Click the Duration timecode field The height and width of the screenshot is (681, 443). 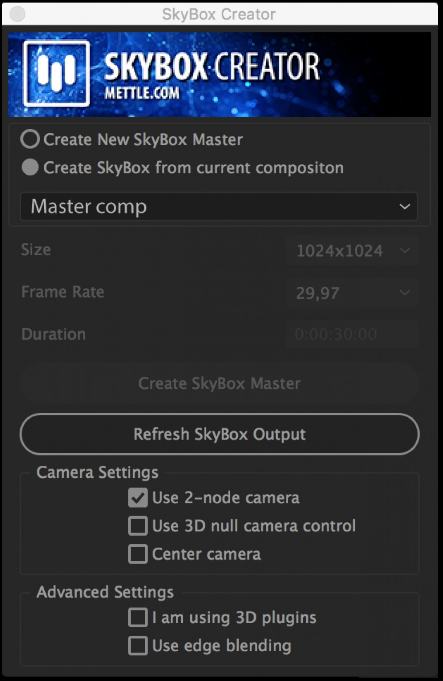tap(352, 334)
